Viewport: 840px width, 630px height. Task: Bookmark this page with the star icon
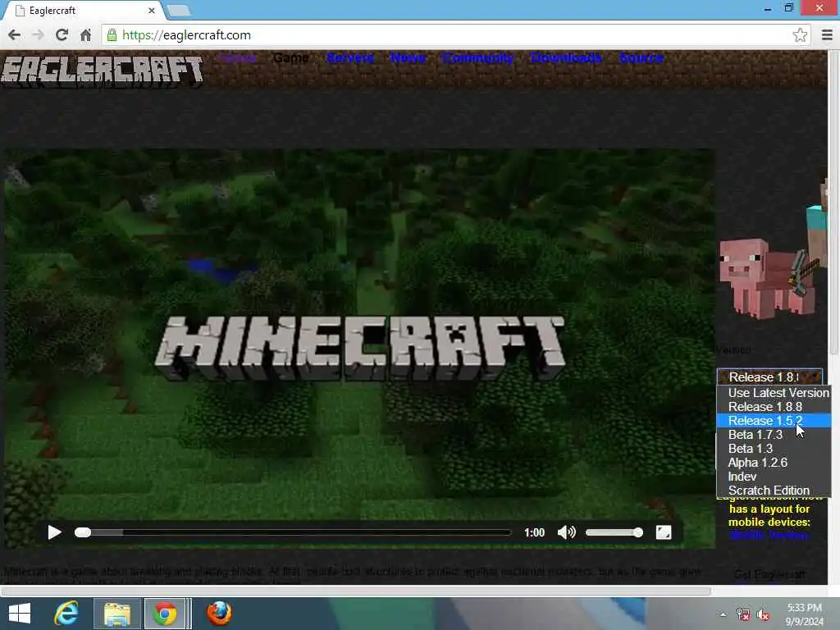click(800, 35)
